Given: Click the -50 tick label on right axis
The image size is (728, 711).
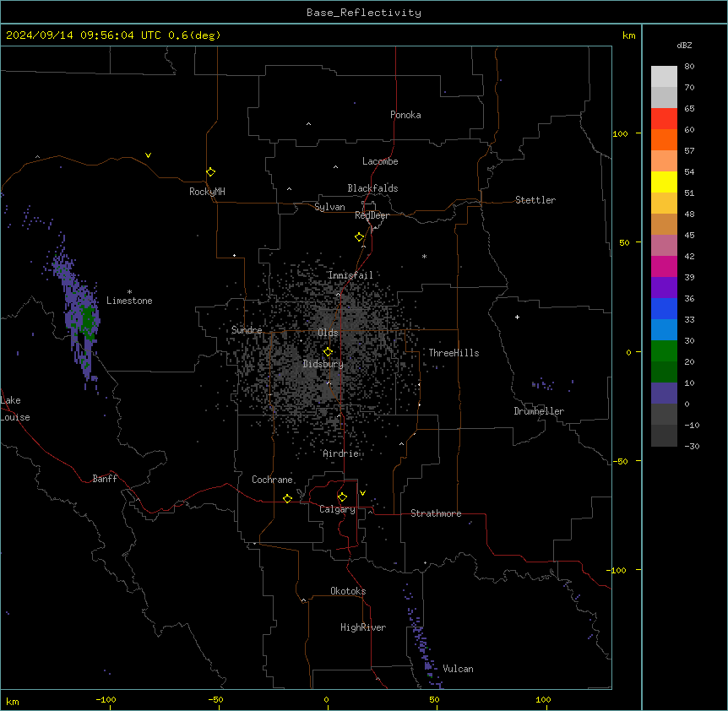Looking at the screenshot, I should coord(620,461).
